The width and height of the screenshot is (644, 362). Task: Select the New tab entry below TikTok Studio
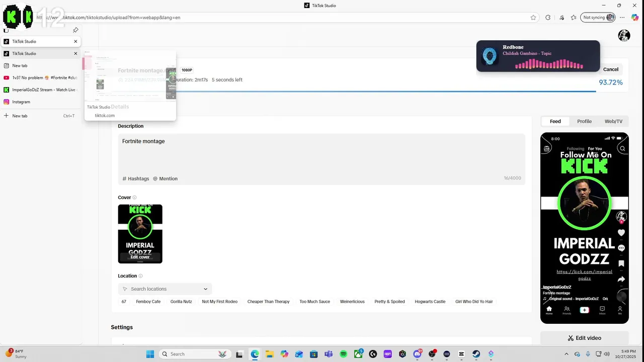click(40, 65)
